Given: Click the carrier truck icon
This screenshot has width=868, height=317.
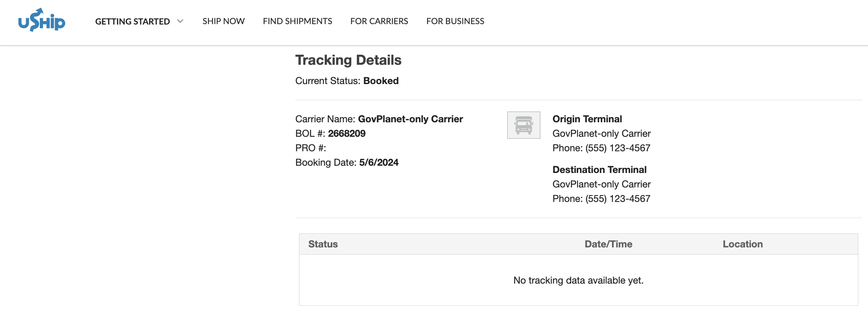Looking at the screenshot, I should (x=524, y=125).
